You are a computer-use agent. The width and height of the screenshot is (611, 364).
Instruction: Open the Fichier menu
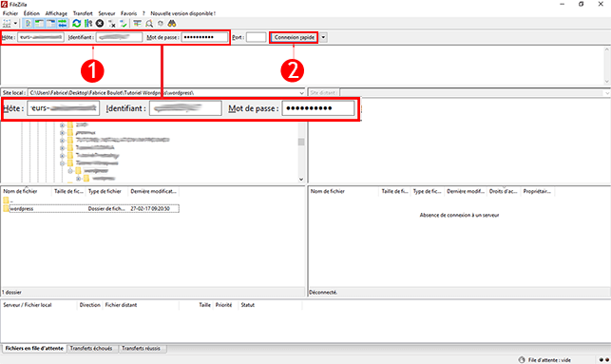click(x=10, y=13)
